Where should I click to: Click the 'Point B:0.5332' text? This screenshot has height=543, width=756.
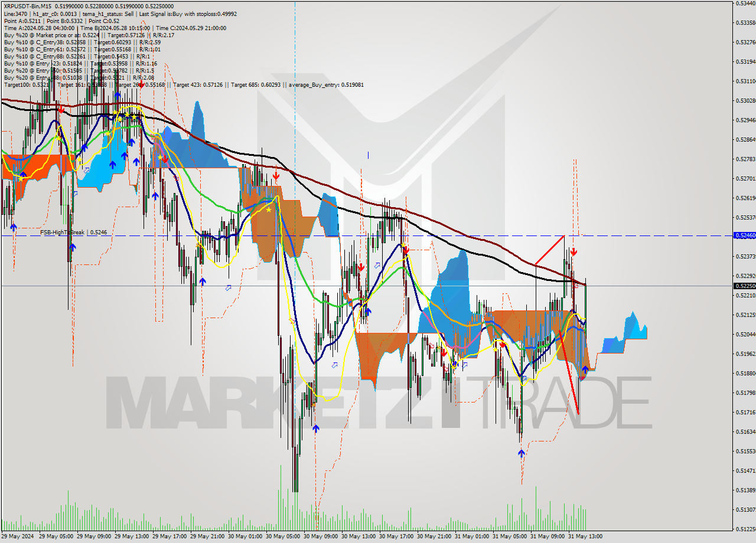(x=65, y=21)
